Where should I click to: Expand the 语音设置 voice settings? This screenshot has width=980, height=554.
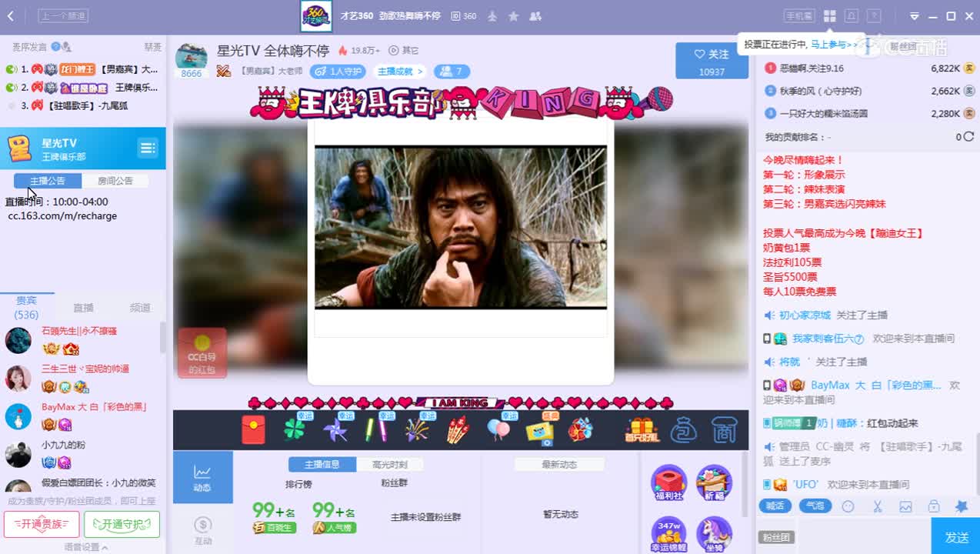point(85,547)
